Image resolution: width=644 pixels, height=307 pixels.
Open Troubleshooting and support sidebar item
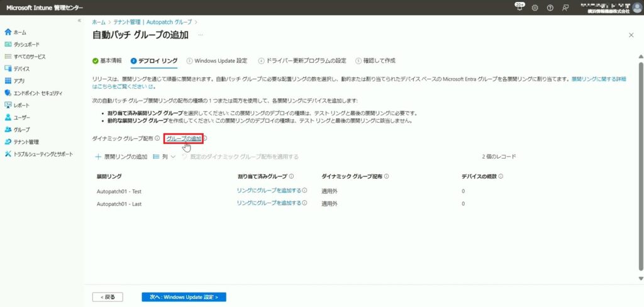[38, 154]
